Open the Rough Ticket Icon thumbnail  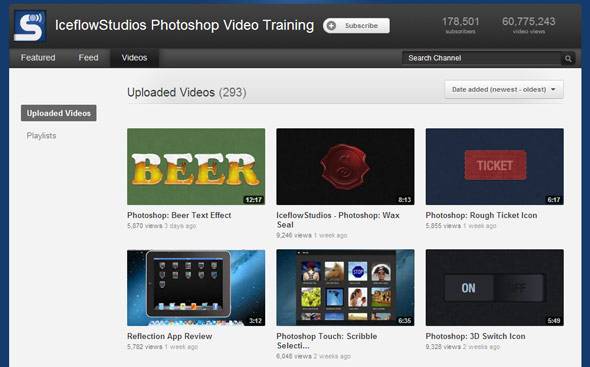(x=494, y=166)
